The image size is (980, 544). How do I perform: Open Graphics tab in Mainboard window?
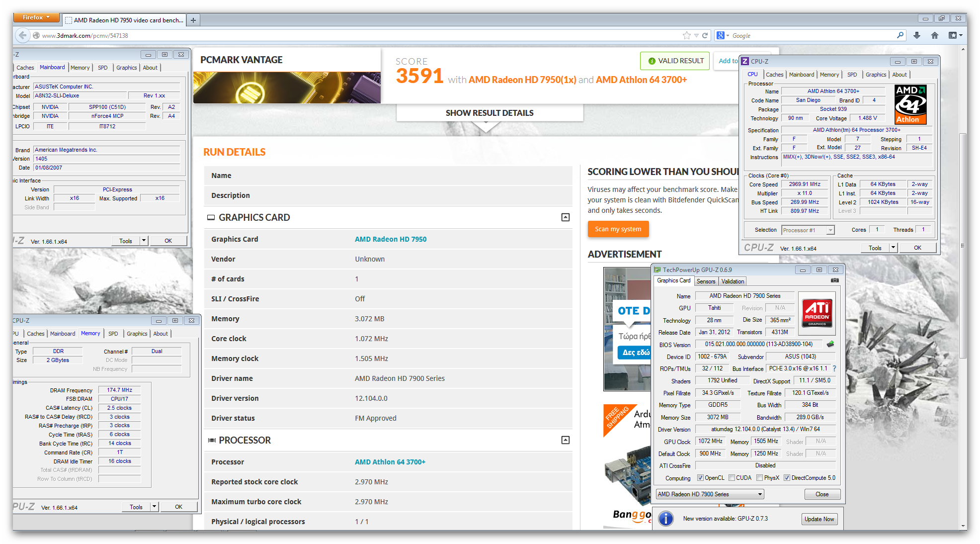[126, 68]
